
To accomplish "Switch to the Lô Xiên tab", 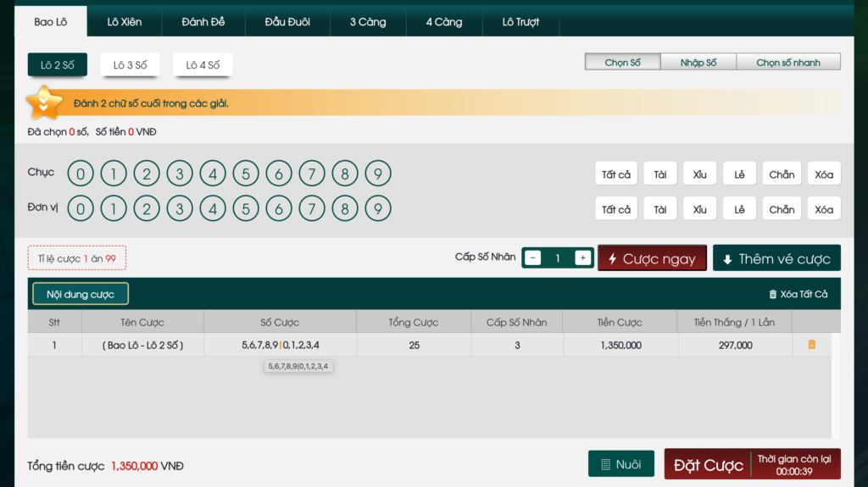I will click(x=125, y=22).
